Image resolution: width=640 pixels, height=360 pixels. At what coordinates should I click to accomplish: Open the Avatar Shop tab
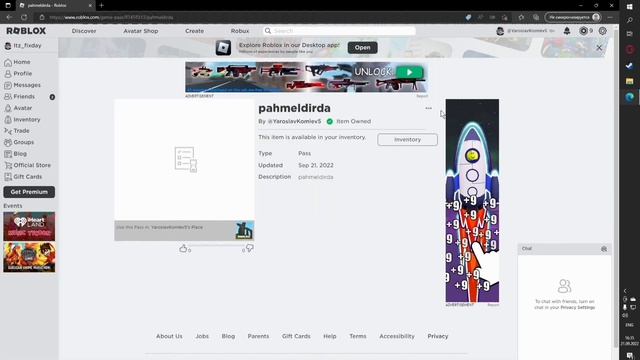pos(140,31)
